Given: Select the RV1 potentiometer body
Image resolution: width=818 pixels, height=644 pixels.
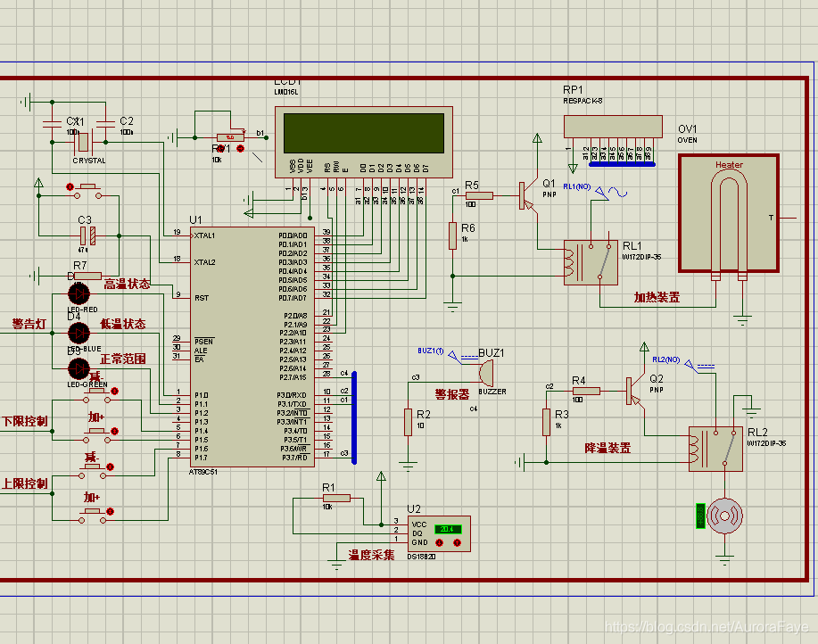Looking at the screenshot, I should pyautogui.click(x=230, y=137).
